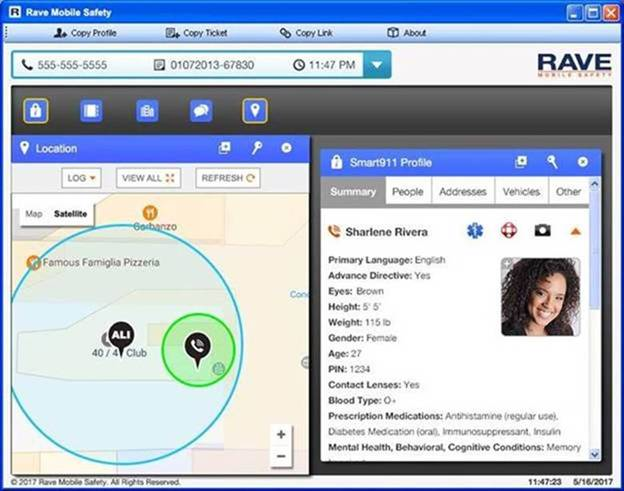624x491 pixels.
Task: Zoom in on the map
Action: (281, 435)
